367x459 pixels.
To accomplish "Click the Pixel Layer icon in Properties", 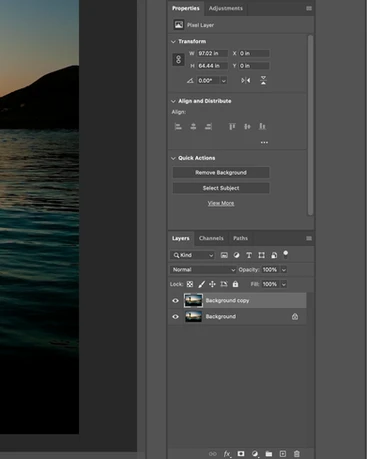I will [179, 25].
